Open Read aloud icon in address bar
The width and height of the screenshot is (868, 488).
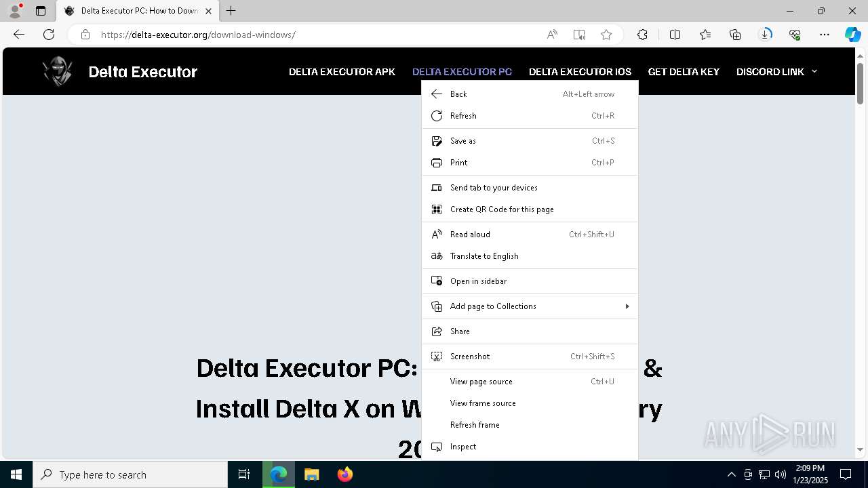tap(552, 35)
